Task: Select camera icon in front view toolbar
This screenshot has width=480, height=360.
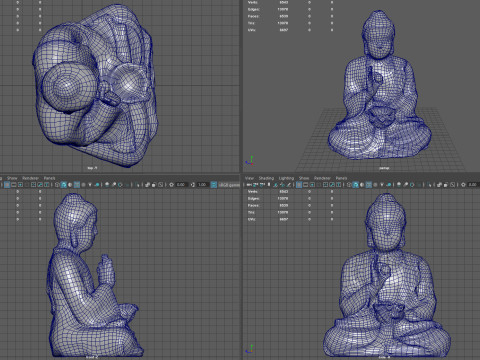Action: click(249, 184)
